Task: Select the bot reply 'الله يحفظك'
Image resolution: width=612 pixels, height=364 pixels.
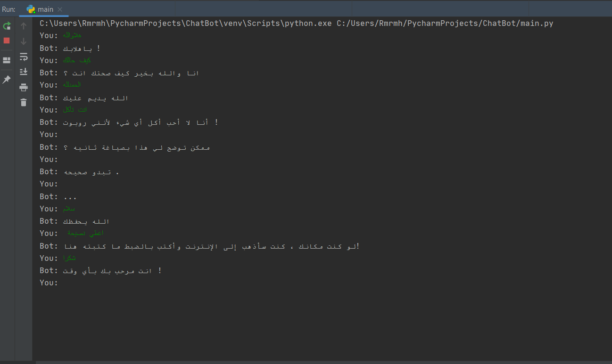Action: point(86,221)
